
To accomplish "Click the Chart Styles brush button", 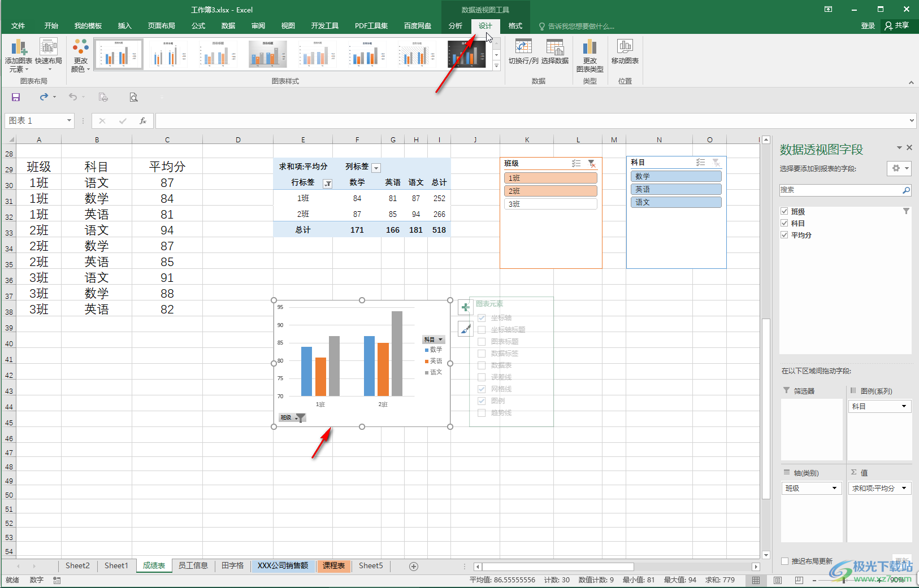I will pos(465,328).
